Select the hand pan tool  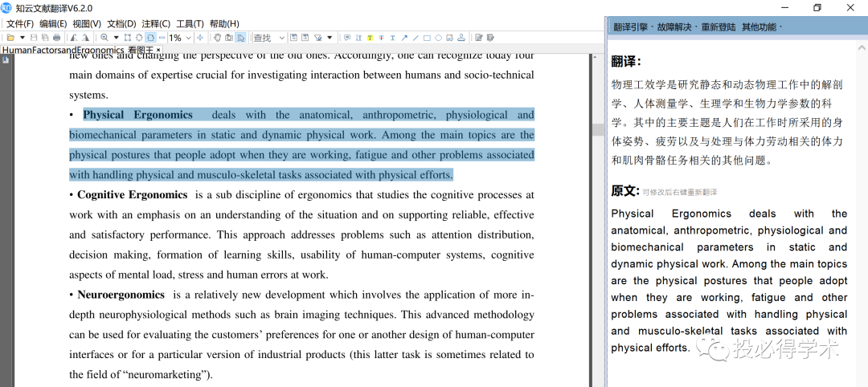pyautogui.click(x=218, y=38)
